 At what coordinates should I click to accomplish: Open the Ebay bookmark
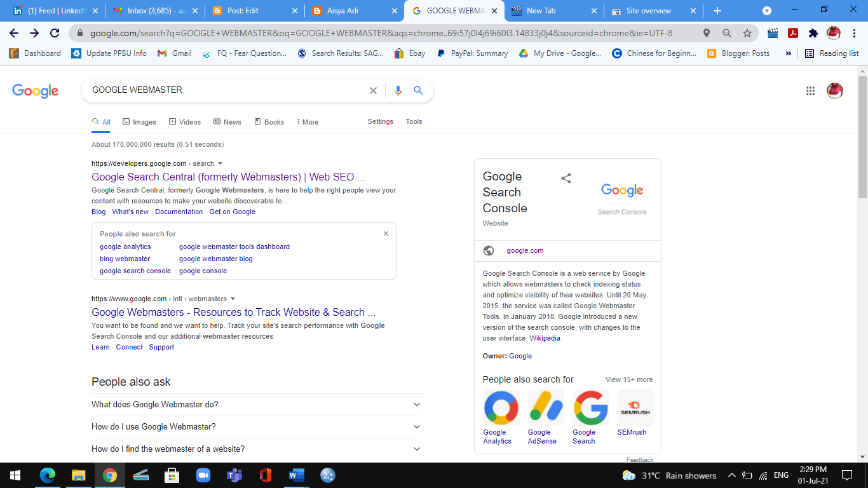pyautogui.click(x=409, y=53)
